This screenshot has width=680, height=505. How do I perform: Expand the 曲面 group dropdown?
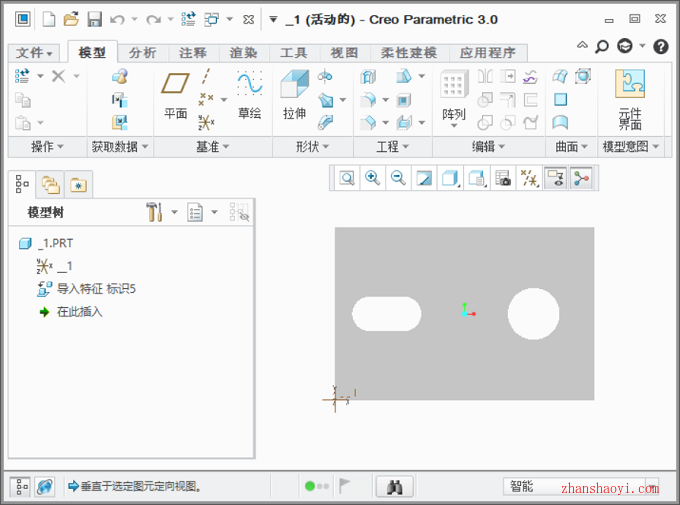tap(572, 147)
